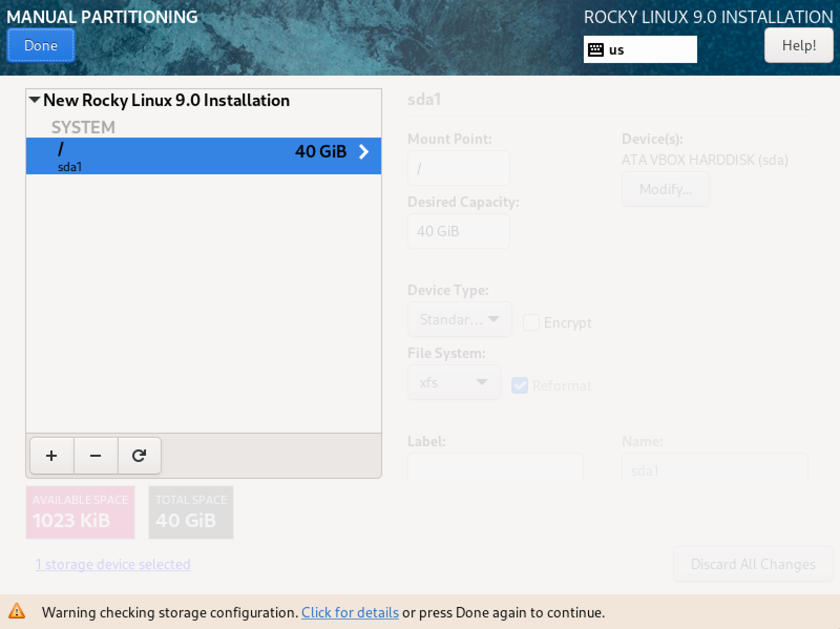Toggle the Encrypt checkbox

tap(531, 322)
